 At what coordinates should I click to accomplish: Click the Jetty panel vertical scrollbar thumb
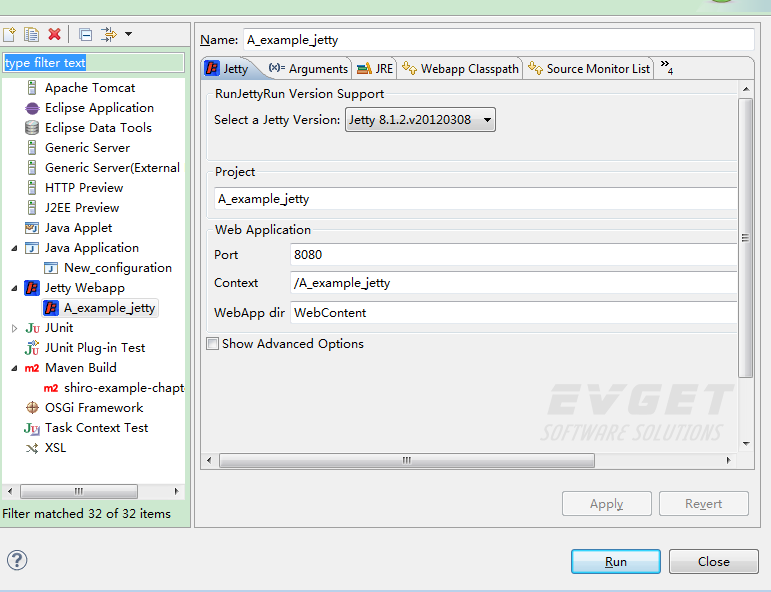click(x=745, y=238)
